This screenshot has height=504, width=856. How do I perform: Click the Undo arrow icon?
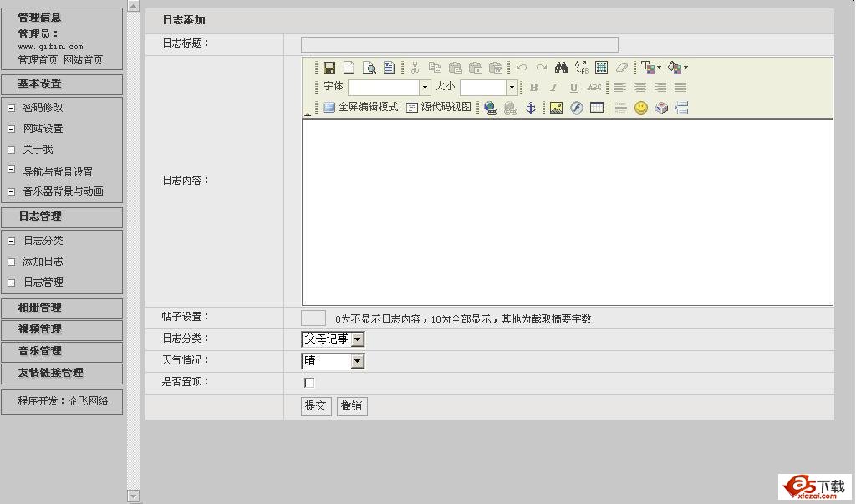click(x=522, y=67)
